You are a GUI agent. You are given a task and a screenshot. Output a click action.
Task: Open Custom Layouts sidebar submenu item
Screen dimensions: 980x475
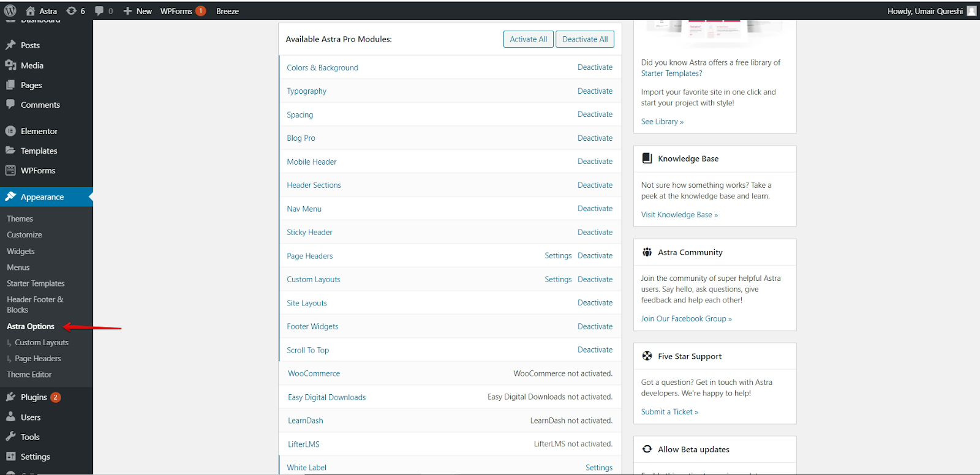[42, 342]
